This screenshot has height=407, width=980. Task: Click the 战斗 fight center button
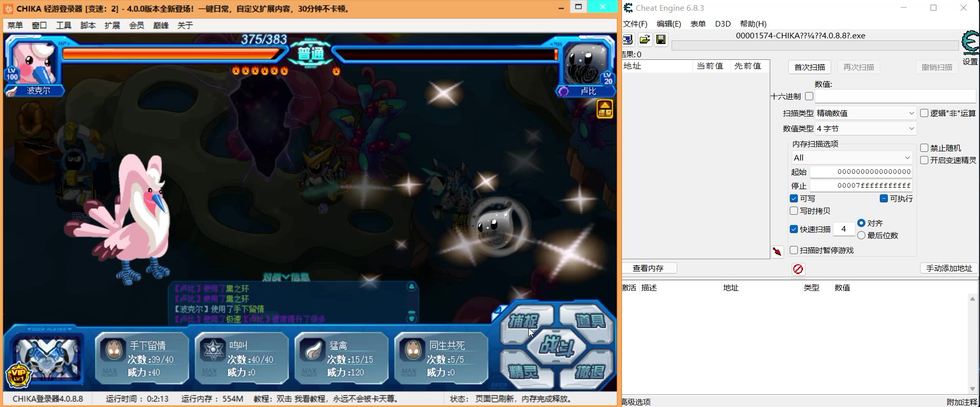click(x=556, y=347)
